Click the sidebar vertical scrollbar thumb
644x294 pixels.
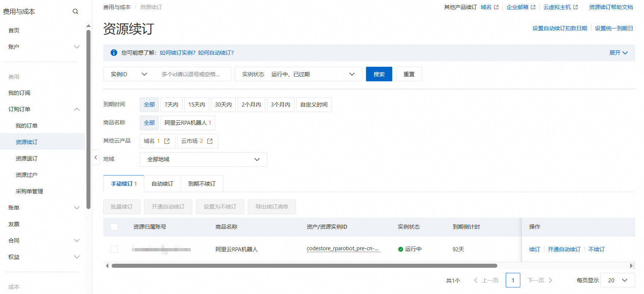[x=88, y=120]
